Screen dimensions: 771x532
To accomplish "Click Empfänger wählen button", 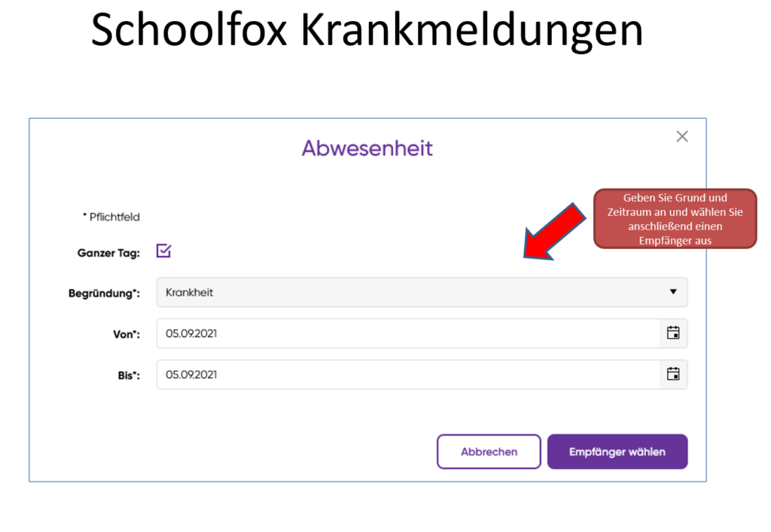I will 617,451.
